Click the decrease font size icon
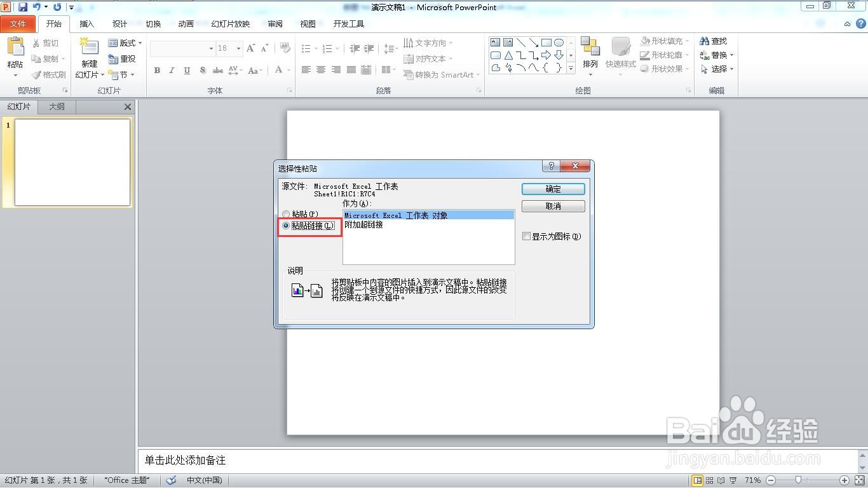The image size is (868, 488). coord(263,48)
